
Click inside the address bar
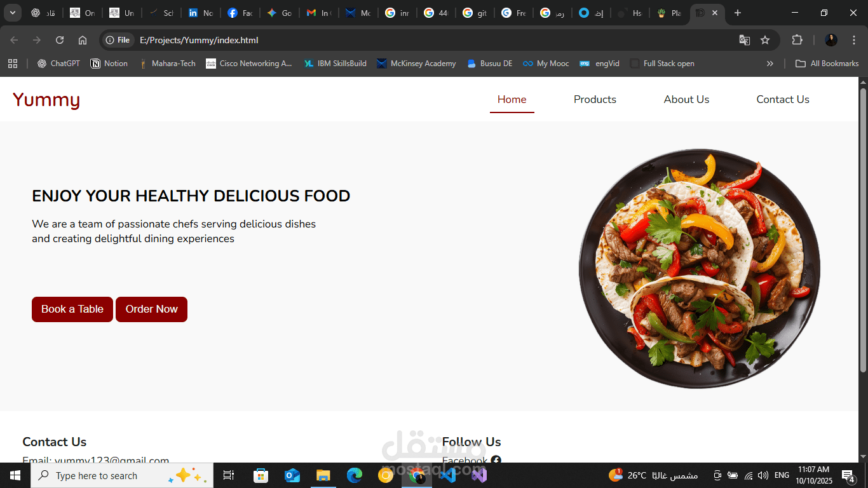click(x=254, y=39)
